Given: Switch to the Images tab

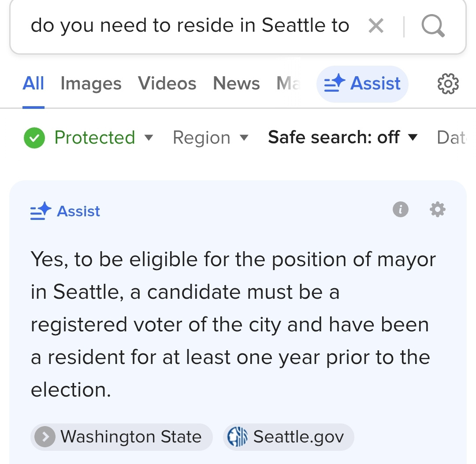Looking at the screenshot, I should [x=91, y=83].
